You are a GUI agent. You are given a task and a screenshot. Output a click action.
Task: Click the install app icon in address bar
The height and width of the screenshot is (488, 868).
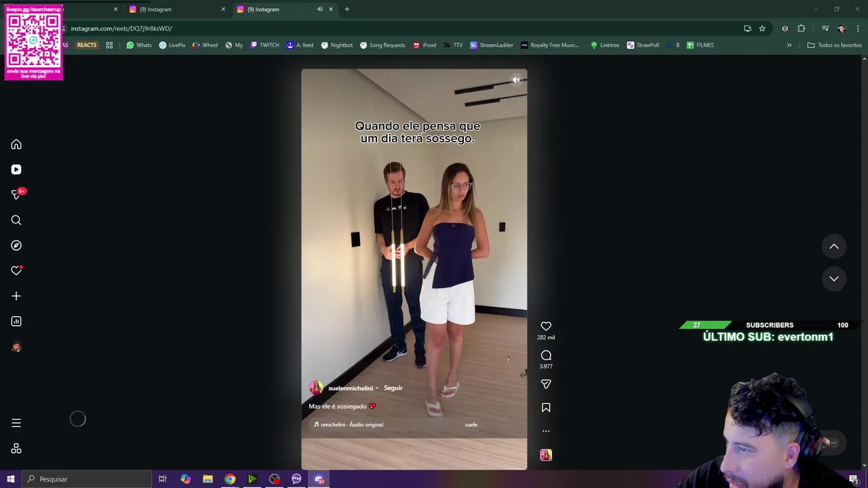tap(747, 28)
